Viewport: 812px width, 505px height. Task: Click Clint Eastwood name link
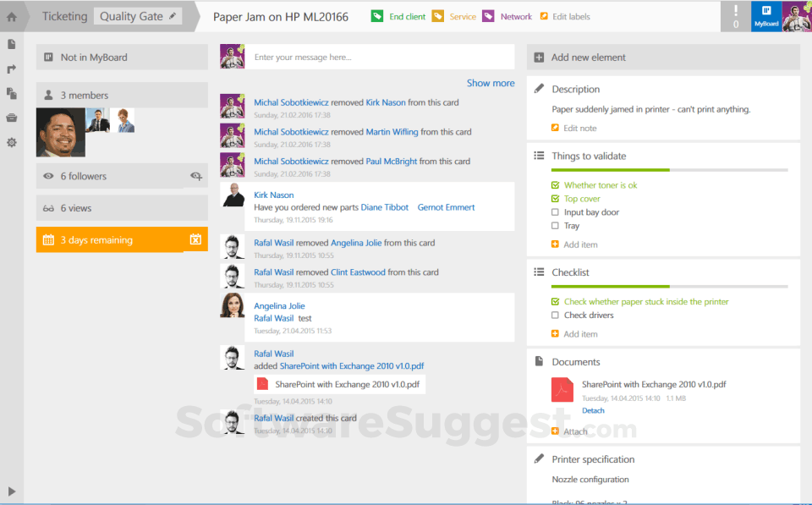click(359, 272)
